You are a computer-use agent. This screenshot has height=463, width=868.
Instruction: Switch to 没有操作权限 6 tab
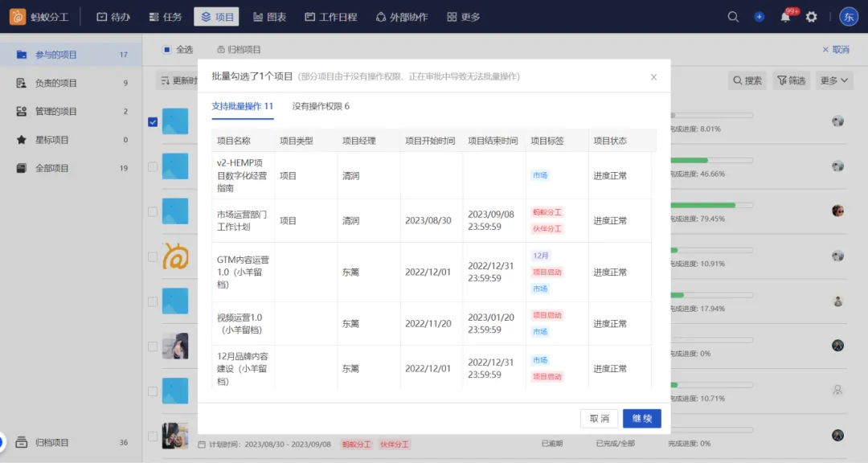tap(321, 106)
